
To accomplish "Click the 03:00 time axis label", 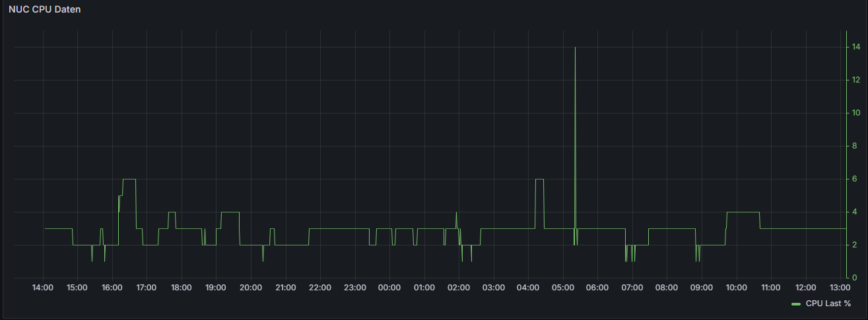I will pos(493,288).
